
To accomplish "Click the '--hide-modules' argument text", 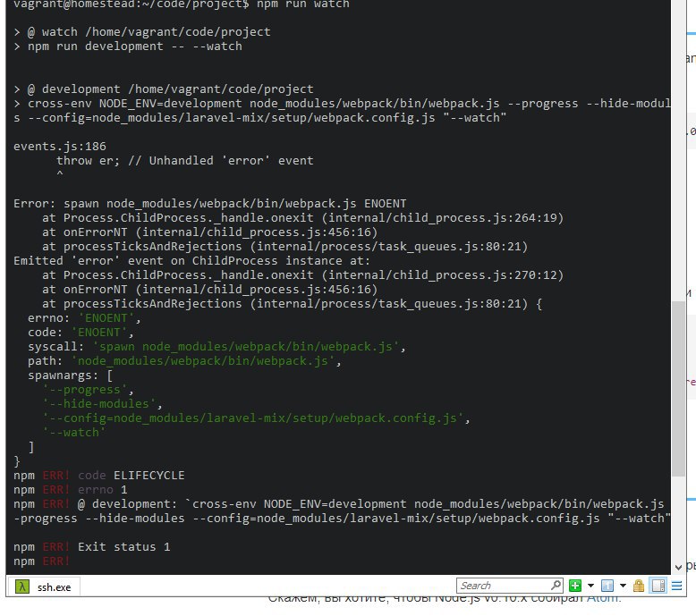I will (x=103, y=403).
